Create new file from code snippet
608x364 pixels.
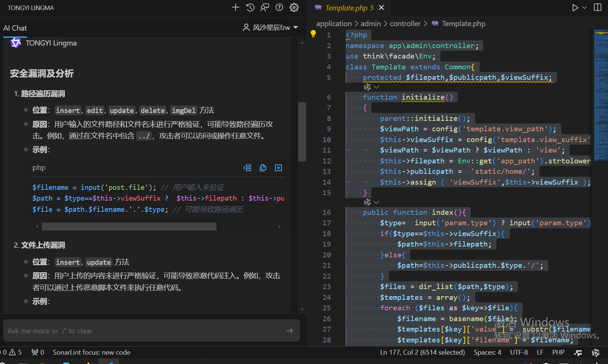(278, 168)
